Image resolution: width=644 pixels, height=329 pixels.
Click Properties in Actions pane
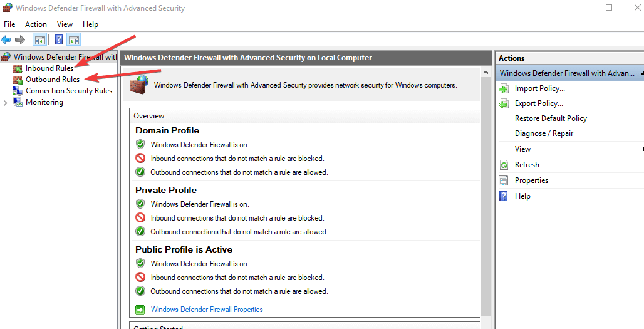coord(531,180)
